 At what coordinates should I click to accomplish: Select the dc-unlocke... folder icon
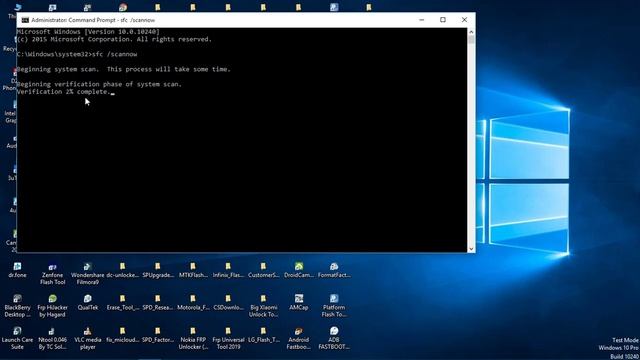point(122,270)
